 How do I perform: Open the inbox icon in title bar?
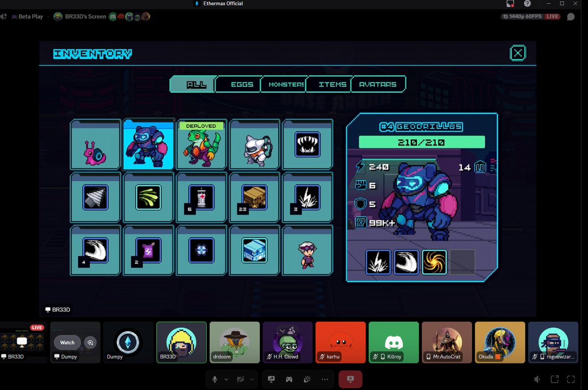pos(510,4)
